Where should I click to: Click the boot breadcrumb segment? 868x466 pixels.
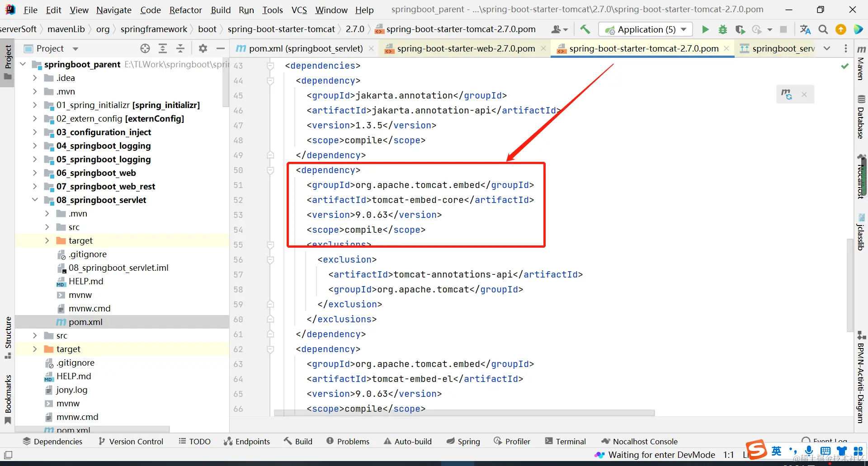[207, 29]
